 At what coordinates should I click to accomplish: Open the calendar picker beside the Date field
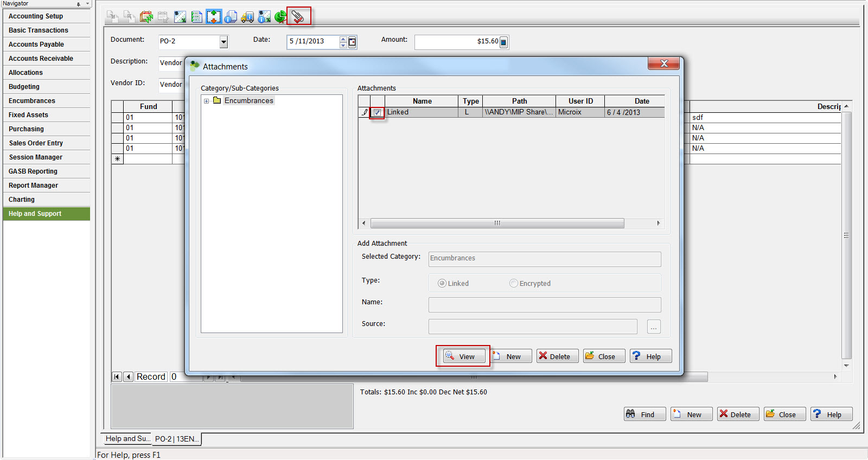[x=352, y=42]
